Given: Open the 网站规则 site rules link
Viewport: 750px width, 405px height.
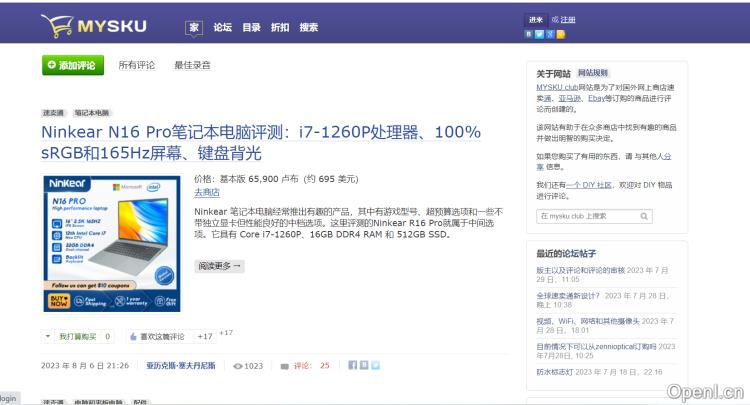Looking at the screenshot, I should coord(593,73).
